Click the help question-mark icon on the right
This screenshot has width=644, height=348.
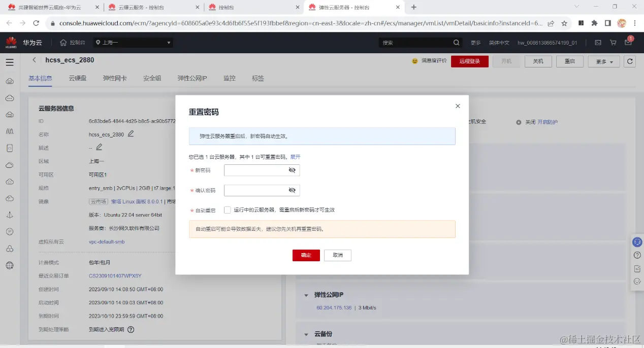(x=637, y=255)
